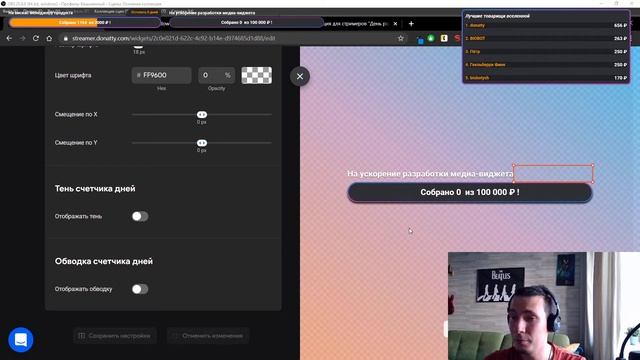This screenshot has height=360, width=640.
Task: Open a new browser tab with plus
Action: tap(411, 24)
